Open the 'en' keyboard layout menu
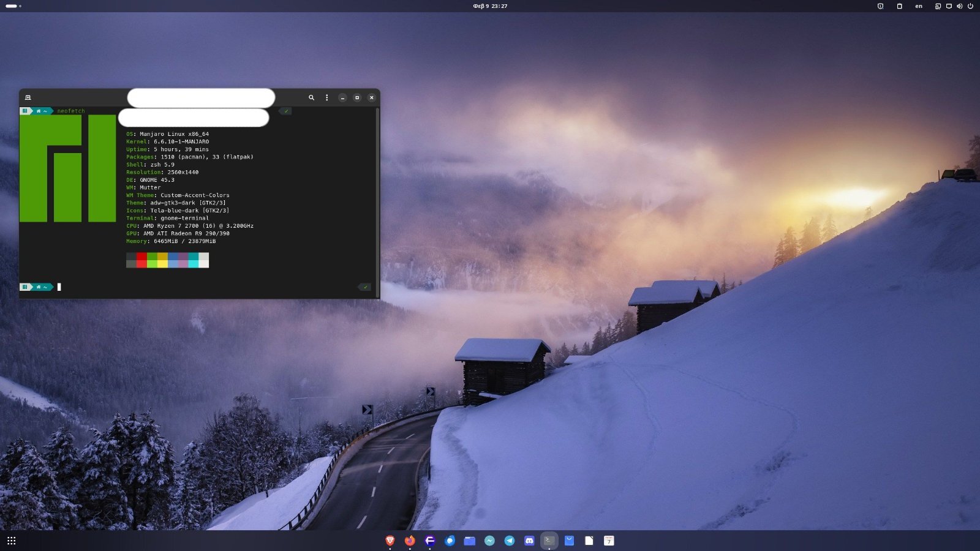Image resolution: width=980 pixels, height=551 pixels. tap(919, 6)
